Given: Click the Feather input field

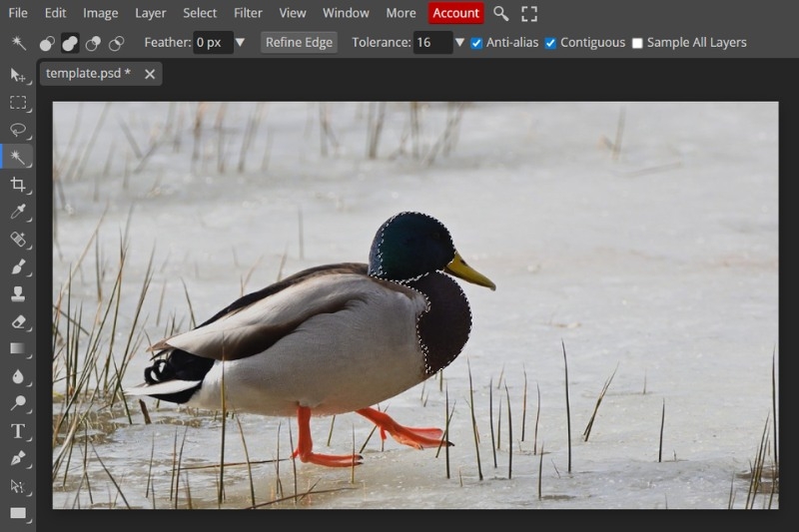Looking at the screenshot, I should point(213,42).
